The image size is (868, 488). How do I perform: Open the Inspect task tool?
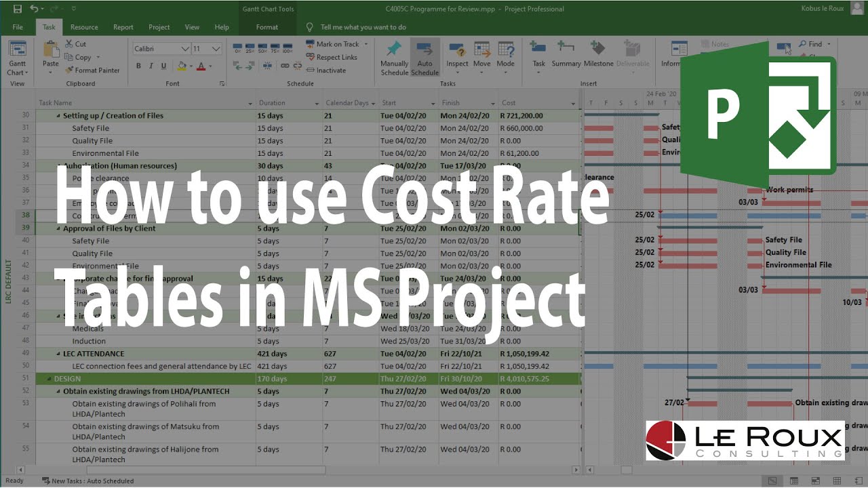[x=457, y=56]
